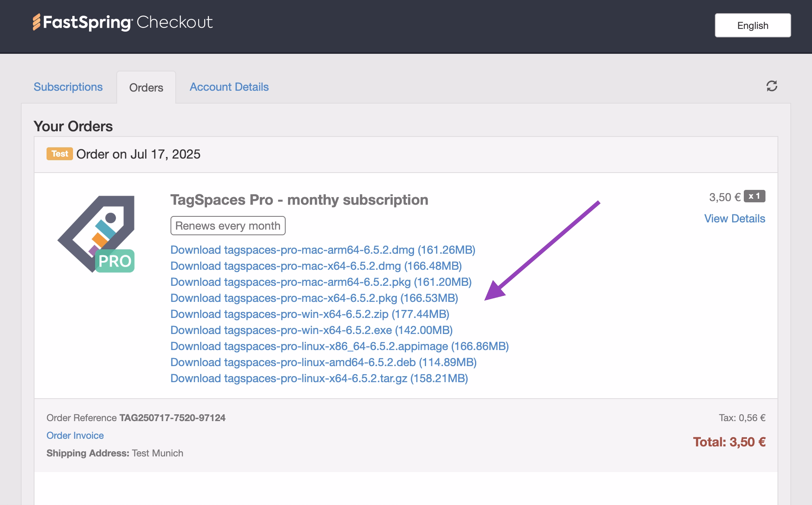This screenshot has width=812, height=505.
Task: Click the x1 quantity badge
Action: pyautogui.click(x=754, y=196)
